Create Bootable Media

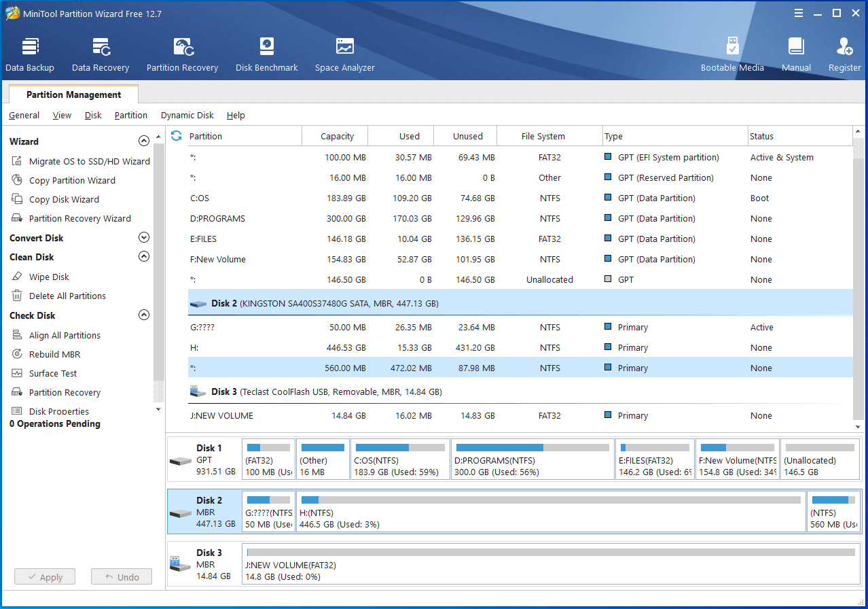(732, 55)
